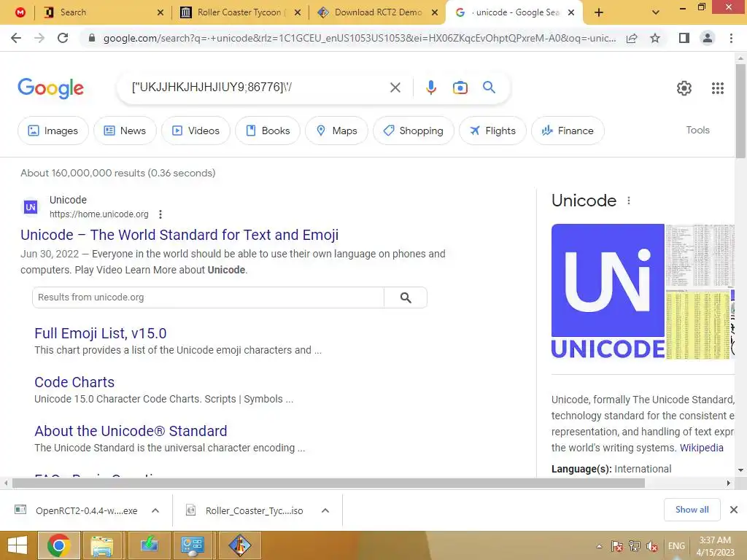Close the Roller Coaster Tycoon tab

point(298,13)
